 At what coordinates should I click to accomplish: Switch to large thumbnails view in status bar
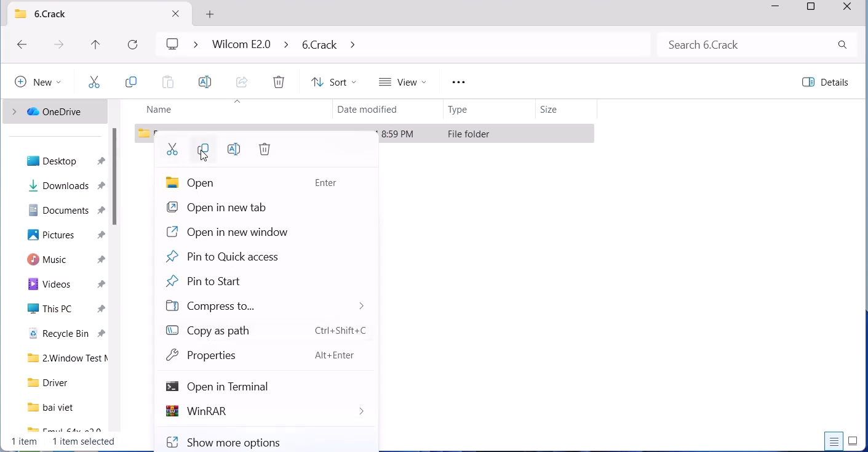coord(853,442)
